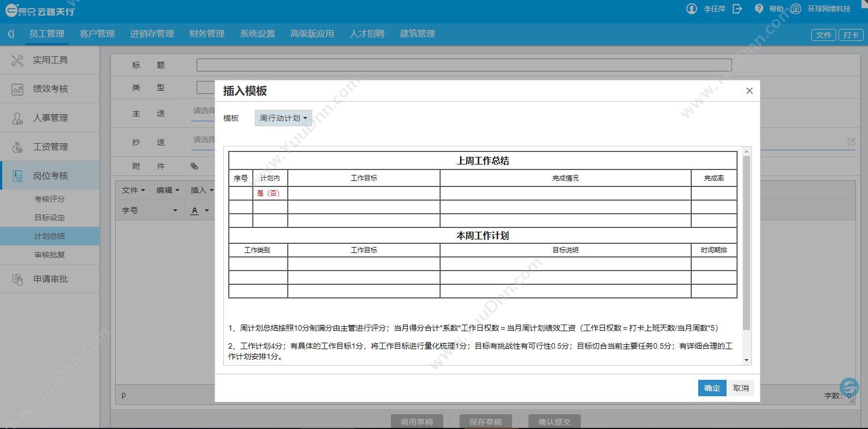This screenshot has width=868, height=429.
Task: Open the 字号 font size dropdown
Action: tap(150, 210)
